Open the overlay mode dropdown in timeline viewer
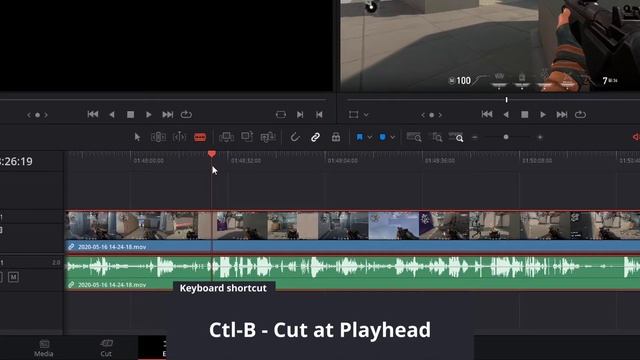This screenshot has height=360, width=640. [366, 115]
